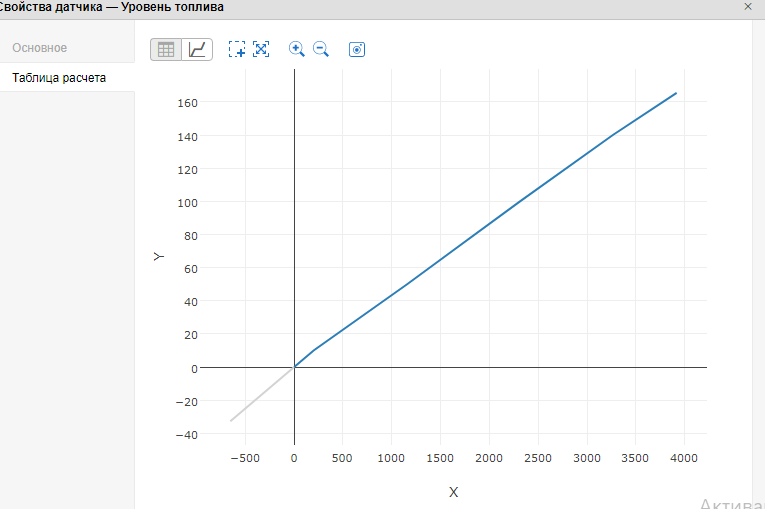Open the Основное tab
Image resolution: width=765 pixels, height=509 pixels.
point(40,48)
